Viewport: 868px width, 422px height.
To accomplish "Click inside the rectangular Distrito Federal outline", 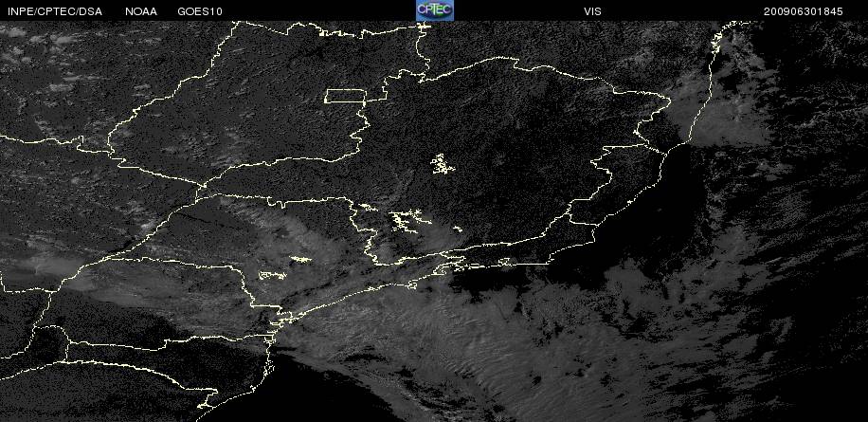I will [344, 96].
